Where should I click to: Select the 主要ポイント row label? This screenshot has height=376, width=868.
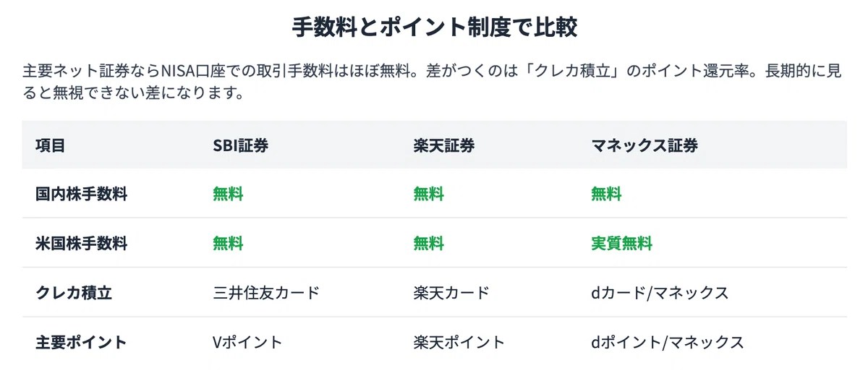[x=81, y=342]
